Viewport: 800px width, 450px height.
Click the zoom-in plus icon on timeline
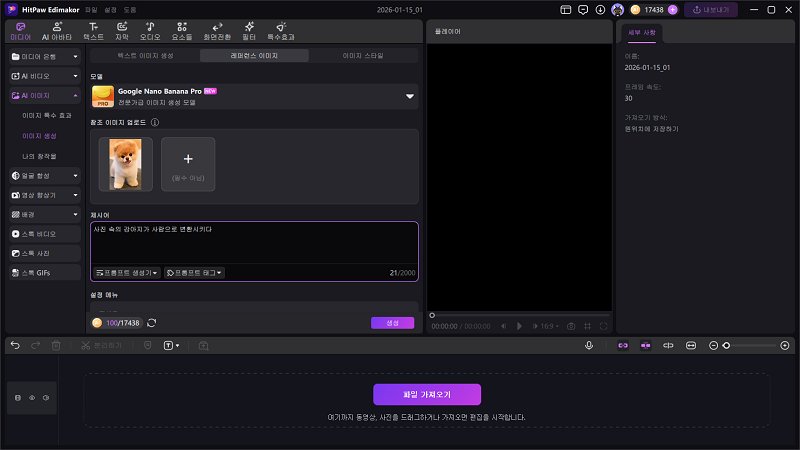[785, 345]
